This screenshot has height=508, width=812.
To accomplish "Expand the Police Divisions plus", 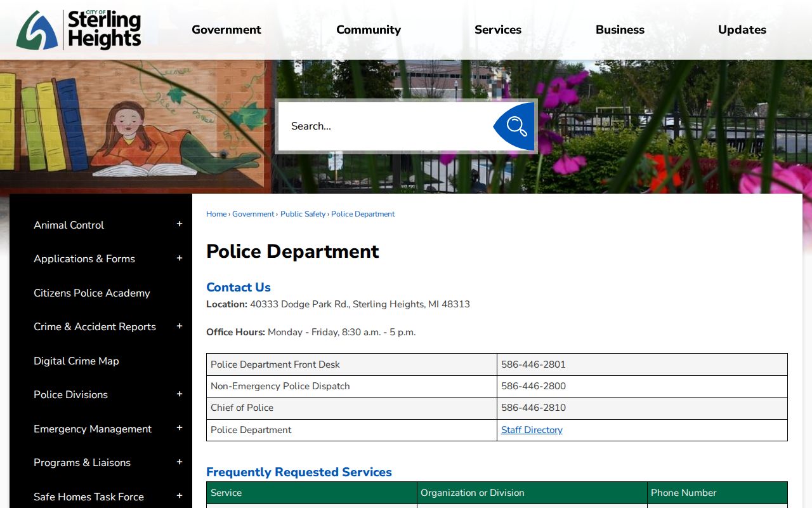I will [180, 394].
